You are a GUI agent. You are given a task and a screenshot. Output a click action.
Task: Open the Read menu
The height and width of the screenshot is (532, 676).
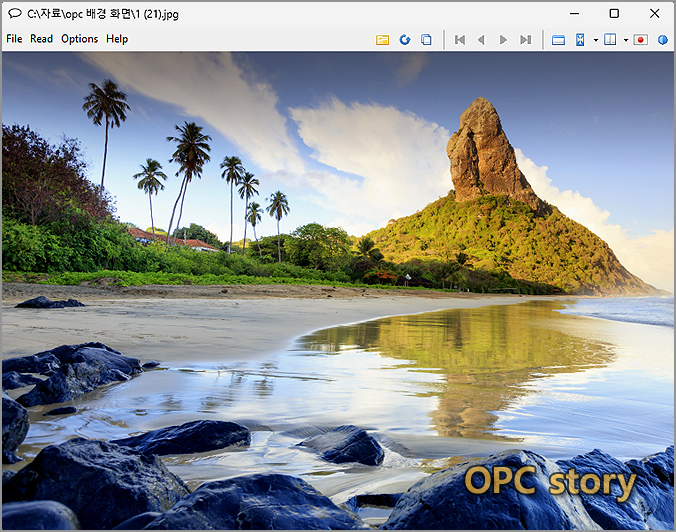pyautogui.click(x=41, y=39)
